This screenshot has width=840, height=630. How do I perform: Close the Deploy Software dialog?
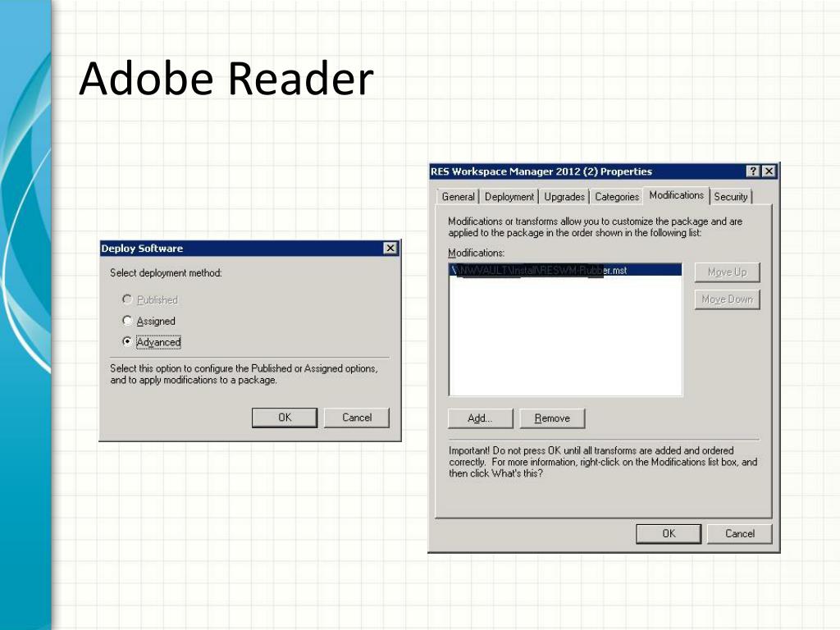[x=390, y=248]
